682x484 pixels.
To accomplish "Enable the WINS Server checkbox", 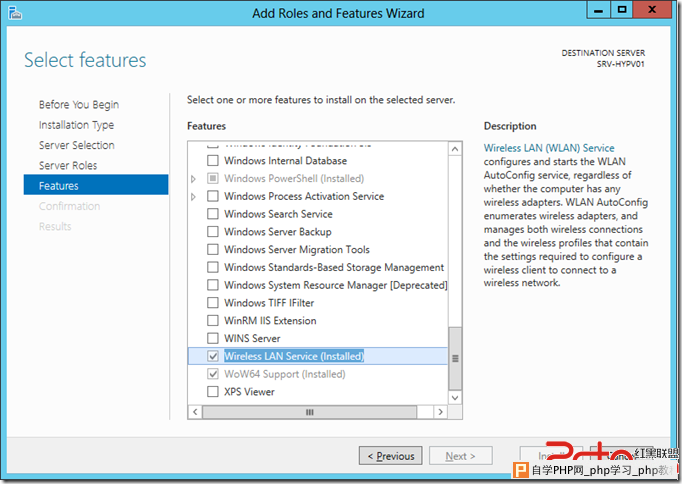I will point(213,338).
